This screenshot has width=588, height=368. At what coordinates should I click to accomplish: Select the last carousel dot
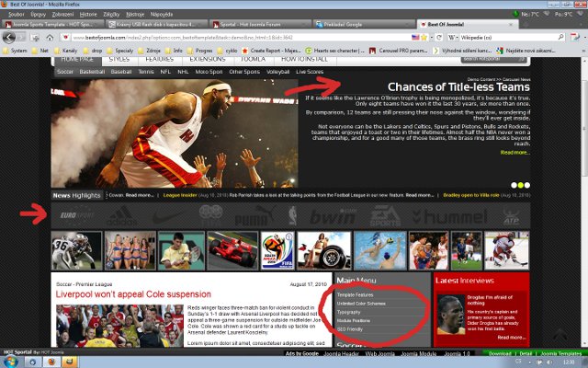(527, 185)
